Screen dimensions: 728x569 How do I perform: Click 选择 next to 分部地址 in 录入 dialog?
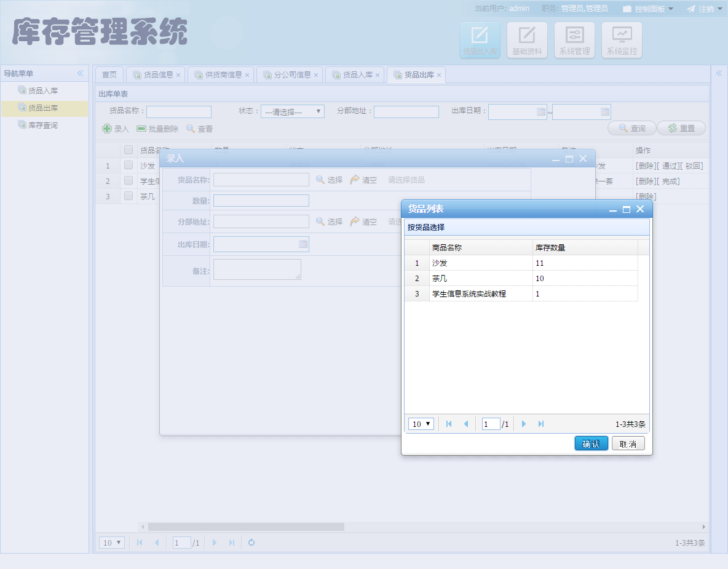click(x=329, y=221)
